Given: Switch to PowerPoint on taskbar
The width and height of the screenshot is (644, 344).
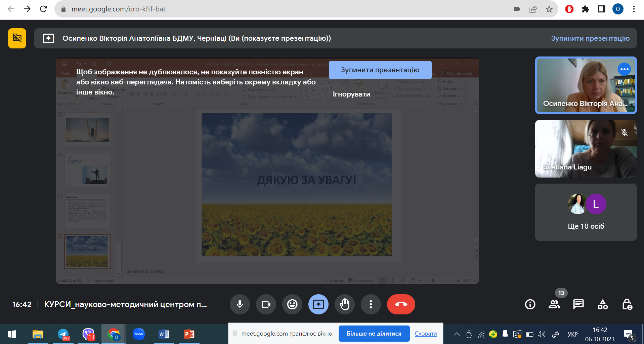Looking at the screenshot, I should [x=189, y=334].
